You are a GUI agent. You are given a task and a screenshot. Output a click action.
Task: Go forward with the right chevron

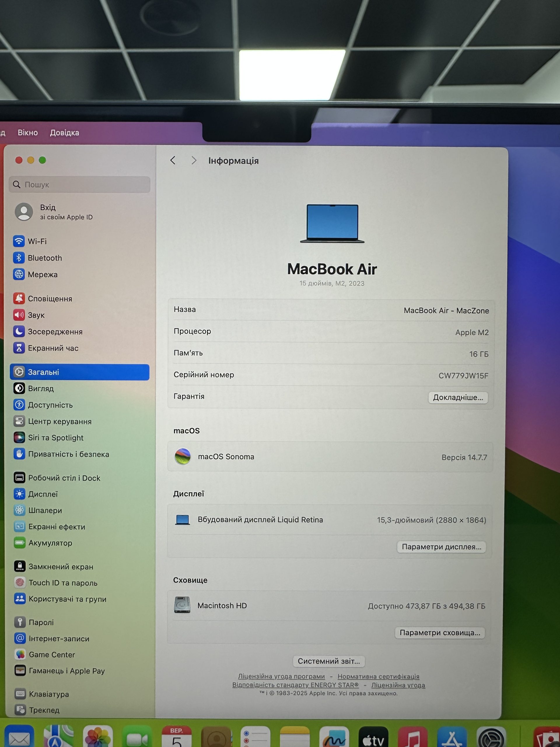(194, 160)
